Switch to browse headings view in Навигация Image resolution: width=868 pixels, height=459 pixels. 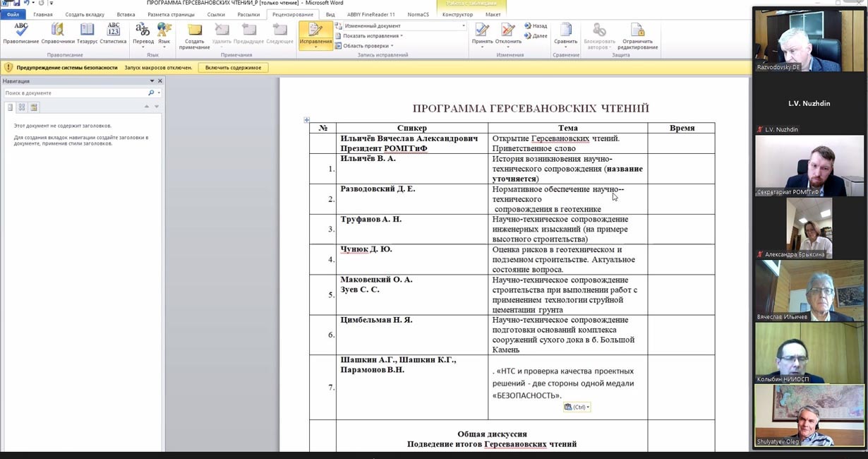pyautogui.click(x=10, y=107)
